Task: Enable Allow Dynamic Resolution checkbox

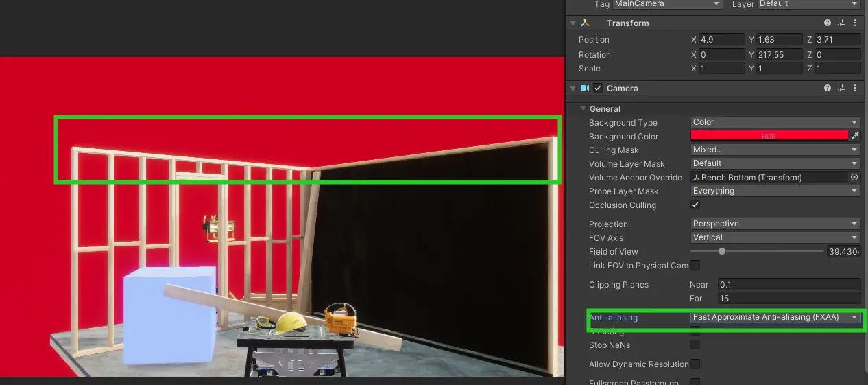Action: click(x=695, y=364)
